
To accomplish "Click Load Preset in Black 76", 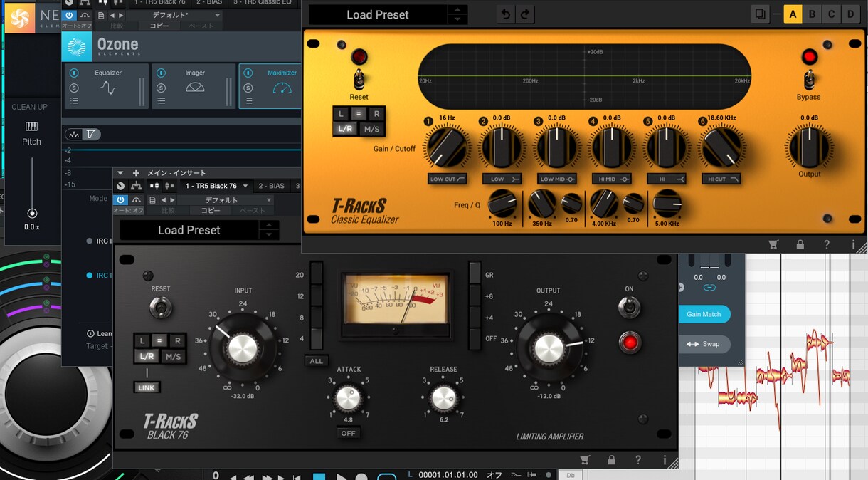I will (x=189, y=230).
